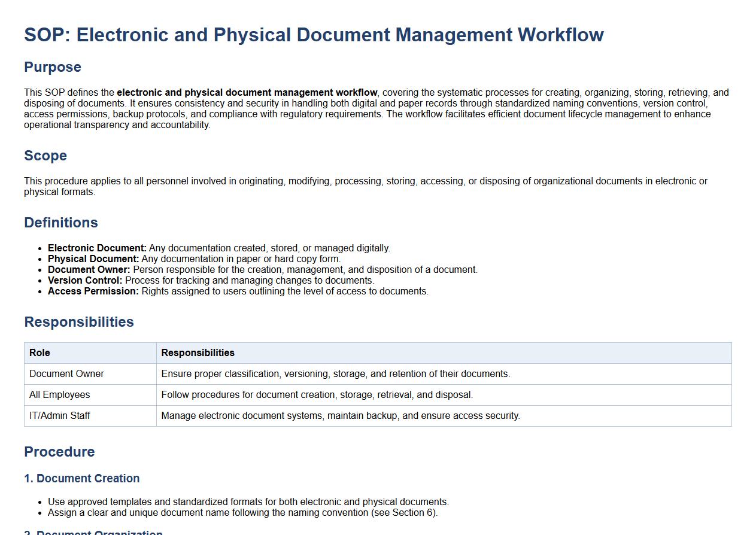Screen dimensions: 756x535
Task: Click the 'Document Owner:' definition term
Action: pyautogui.click(x=89, y=270)
